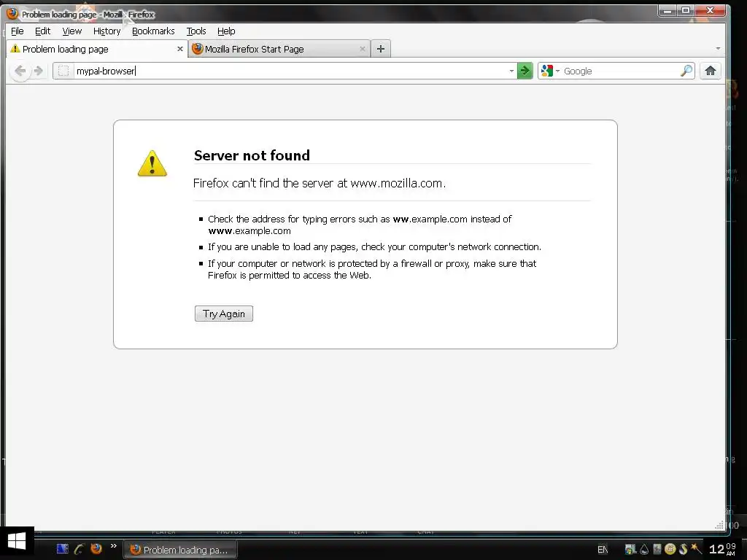This screenshot has width=747, height=560.
Task: Click the Try Again button
Action: click(223, 314)
